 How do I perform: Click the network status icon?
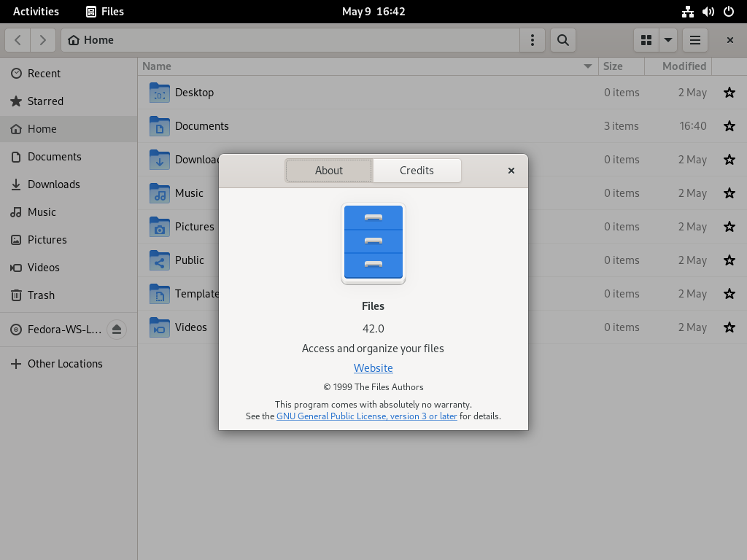click(x=687, y=12)
